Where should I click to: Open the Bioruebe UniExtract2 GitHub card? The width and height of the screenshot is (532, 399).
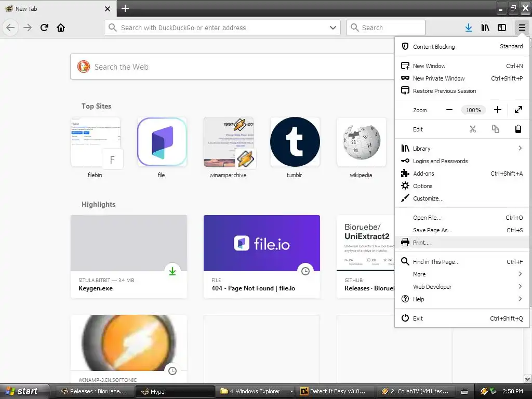coord(365,257)
